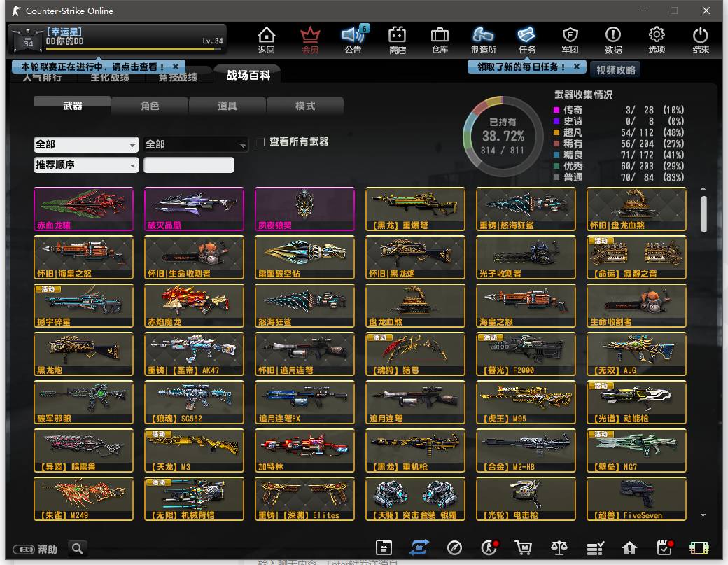Select the 【命运】寂静之音 weapon card
Image resolution: width=728 pixels, height=565 pixels.
tap(636, 257)
